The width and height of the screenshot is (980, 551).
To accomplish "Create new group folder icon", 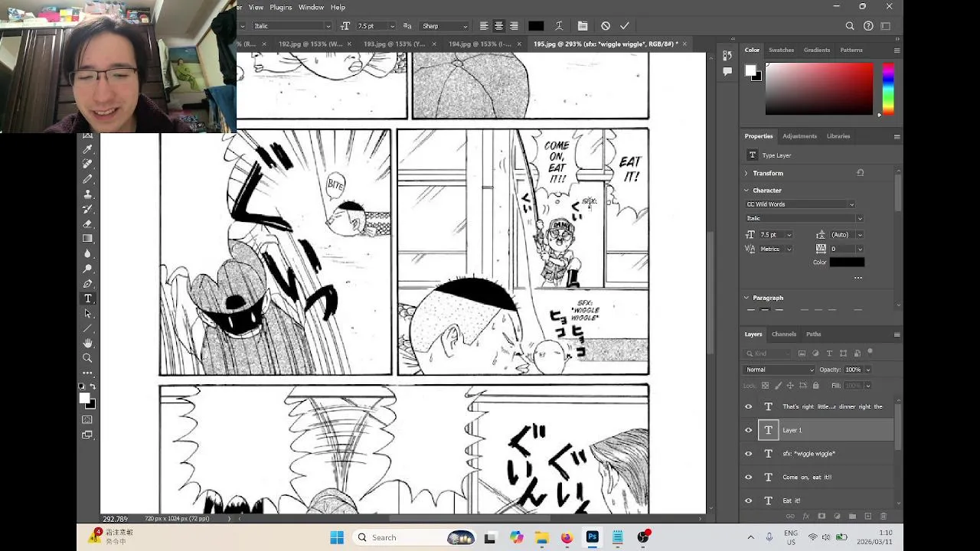I will [x=852, y=517].
